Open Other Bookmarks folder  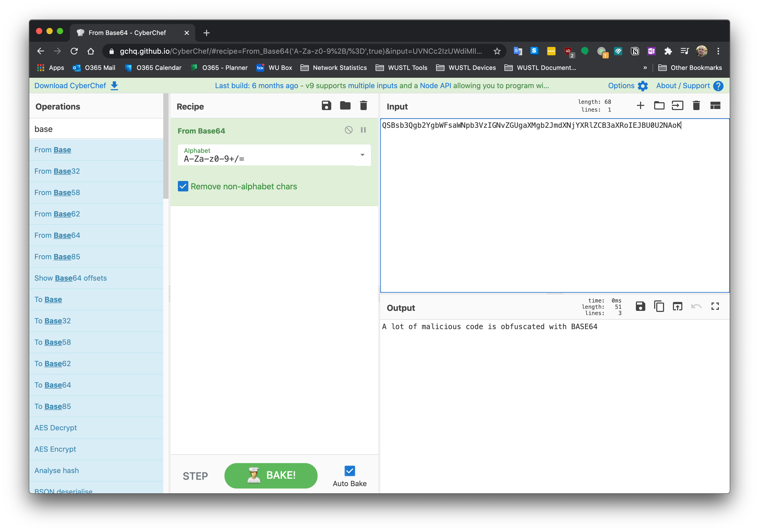tap(690, 68)
